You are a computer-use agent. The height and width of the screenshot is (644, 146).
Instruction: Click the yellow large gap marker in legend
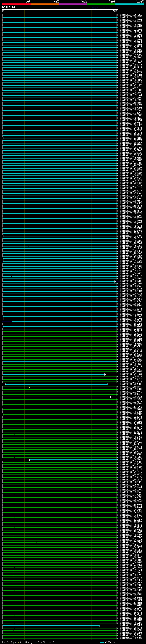pyautogui.click(x=19, y=642)
